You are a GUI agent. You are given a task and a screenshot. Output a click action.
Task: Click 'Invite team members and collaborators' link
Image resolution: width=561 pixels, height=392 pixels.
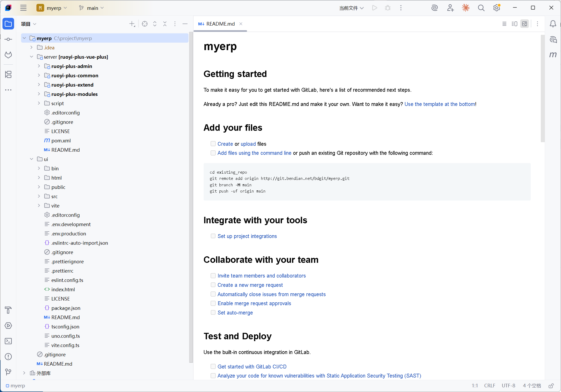(x=262, y=276)
